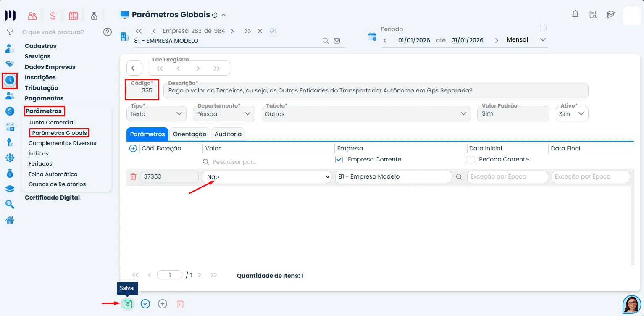Screen dimensions: 644x316
Task: Open the people module icon at top
Action: (32, 16)
